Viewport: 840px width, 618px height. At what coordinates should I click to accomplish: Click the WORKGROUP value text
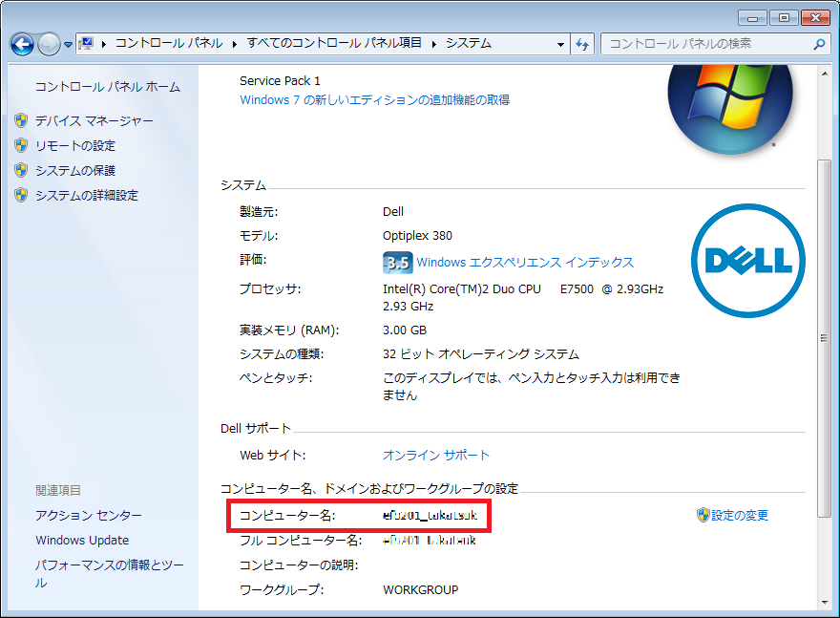pos(421,589)
